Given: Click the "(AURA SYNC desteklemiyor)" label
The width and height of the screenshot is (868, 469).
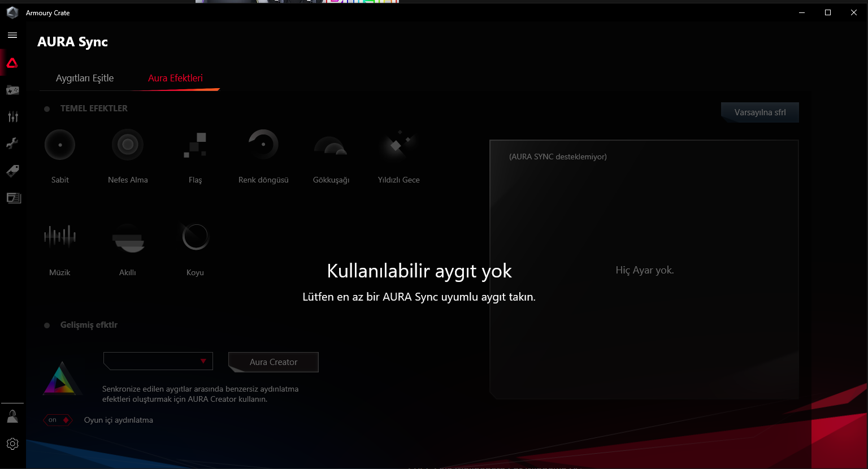Looking at the screenshot, I should tap(558, 157).
